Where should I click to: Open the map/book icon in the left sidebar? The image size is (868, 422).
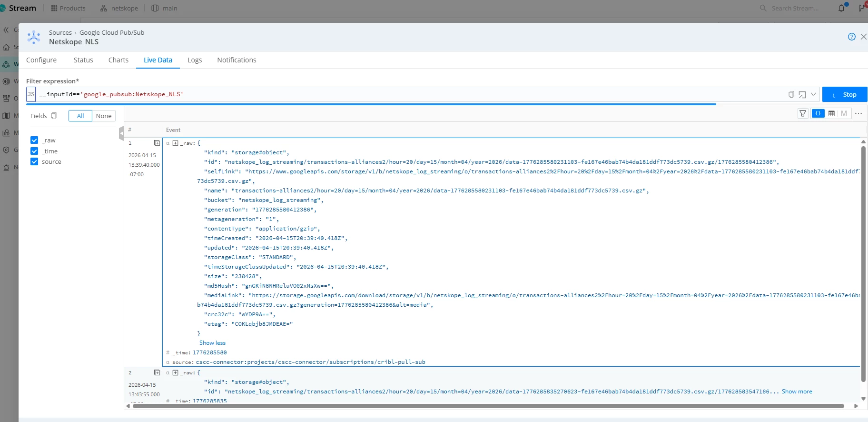(6, 116)
